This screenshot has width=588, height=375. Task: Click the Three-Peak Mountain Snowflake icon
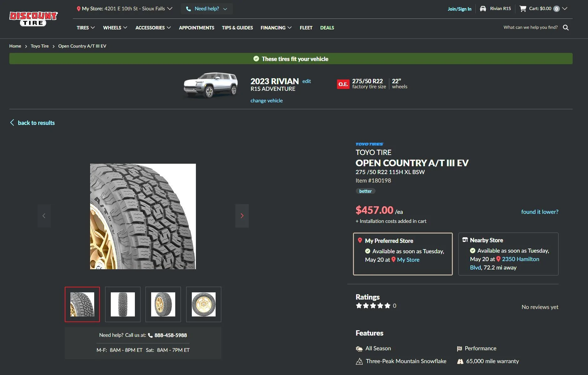(x=359, y=361)
